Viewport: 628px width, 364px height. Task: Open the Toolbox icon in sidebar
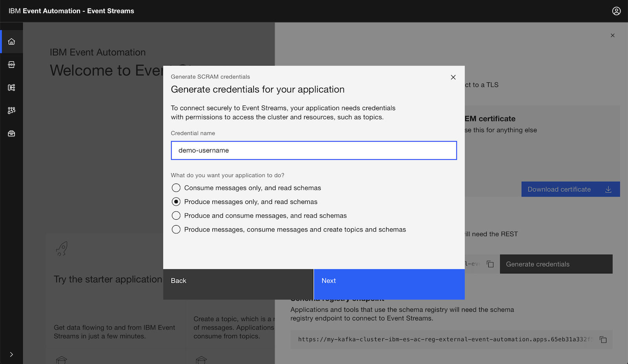[11, 134]
